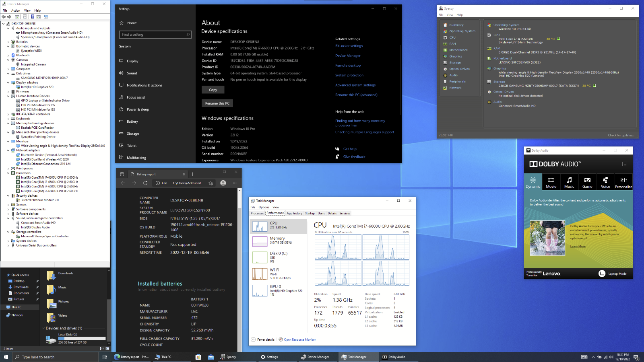The height and width of the screenshot is (362, 644).
Task: Open Tablet settings in sidebar
Action: click(132, 146)
